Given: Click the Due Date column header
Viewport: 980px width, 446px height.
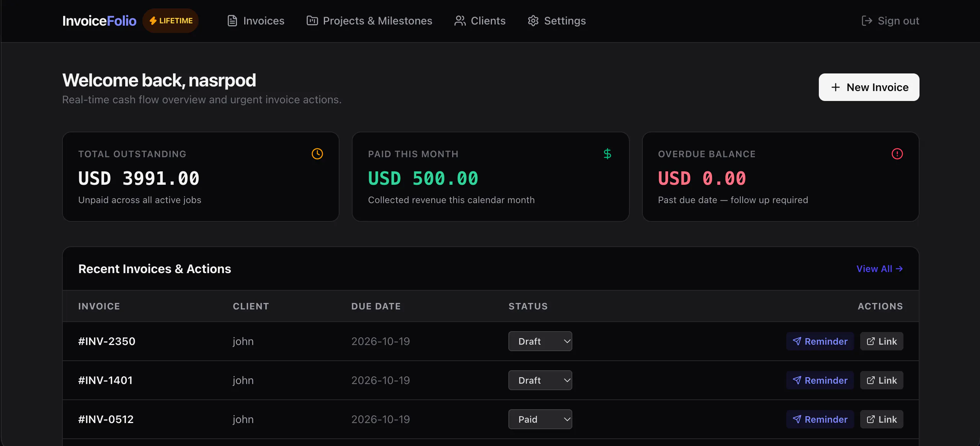Looking at the screenshot, I should pyautogui.click(x=376, y=306).
